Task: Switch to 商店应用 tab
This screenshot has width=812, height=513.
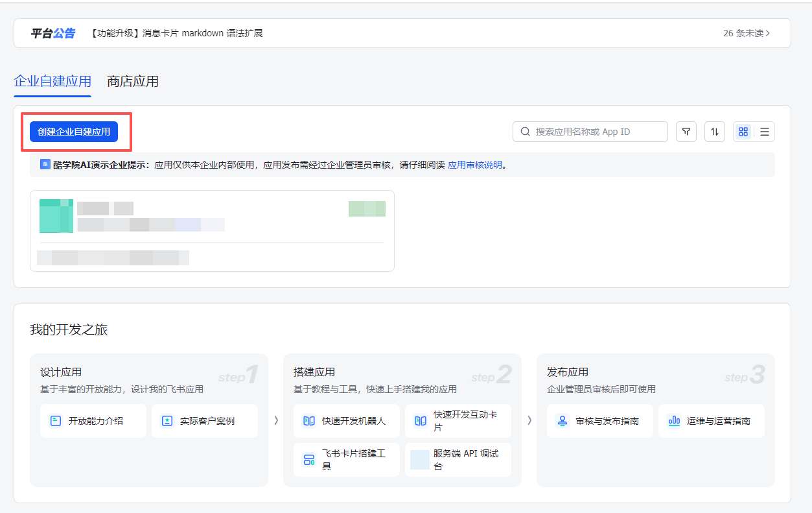Action: pos(133,82)
